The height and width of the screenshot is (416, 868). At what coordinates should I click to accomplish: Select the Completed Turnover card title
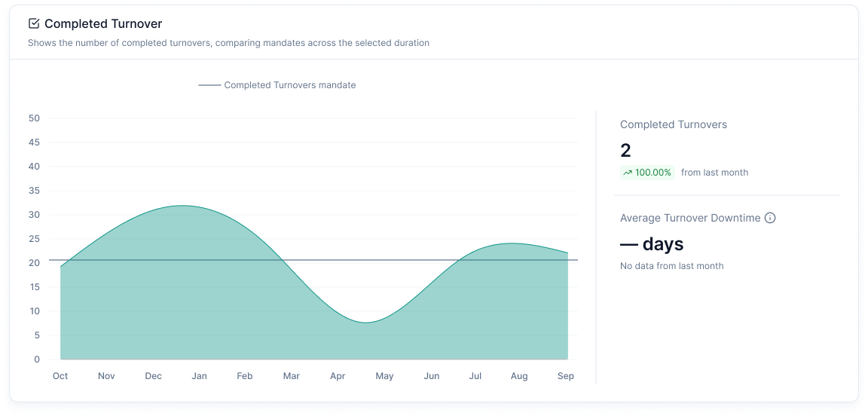pos(102,24)
